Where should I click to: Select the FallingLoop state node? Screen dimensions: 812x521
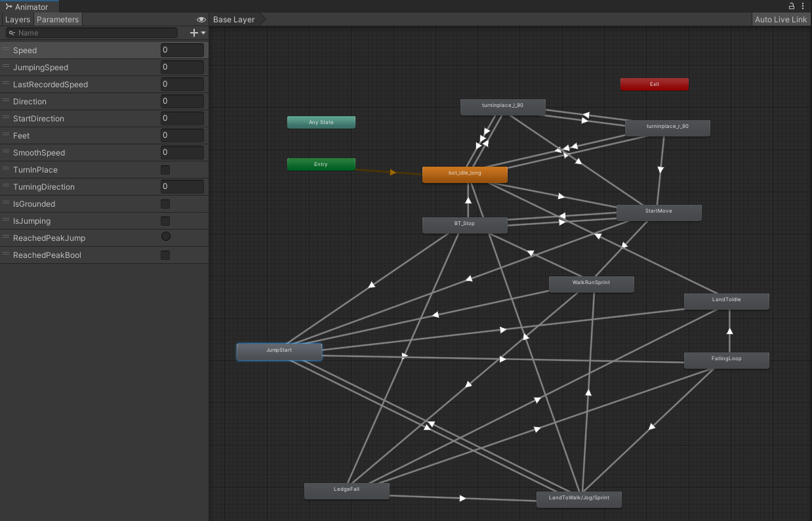(727, 360)
